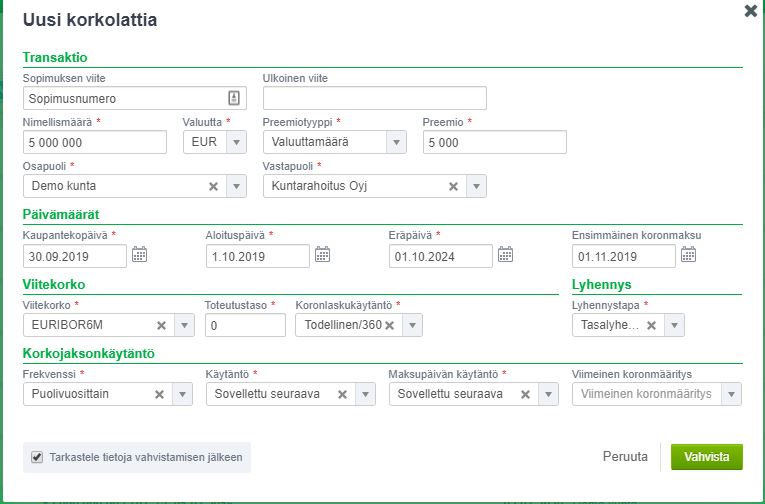Open the Preemiotyyppi dropdown
The width and height of the screenshot is (765, 504).
coord(397,142)
